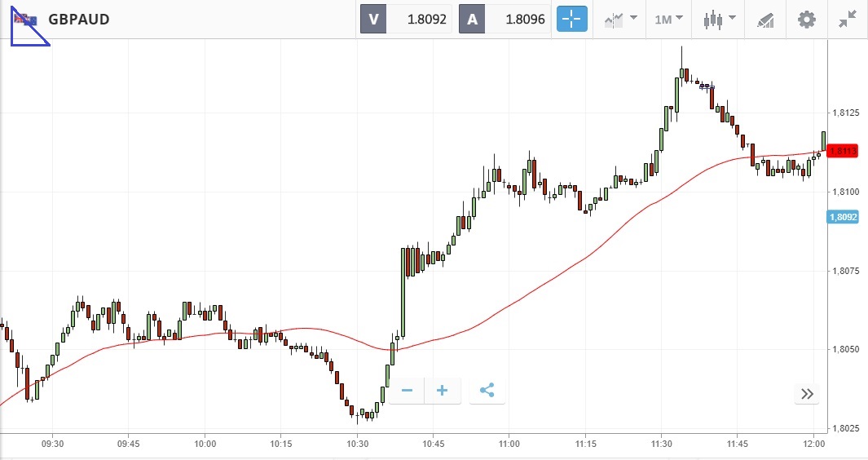868x460 pixels.
Task: Open the indicators dropdown menu
Action: click(619, 19)
